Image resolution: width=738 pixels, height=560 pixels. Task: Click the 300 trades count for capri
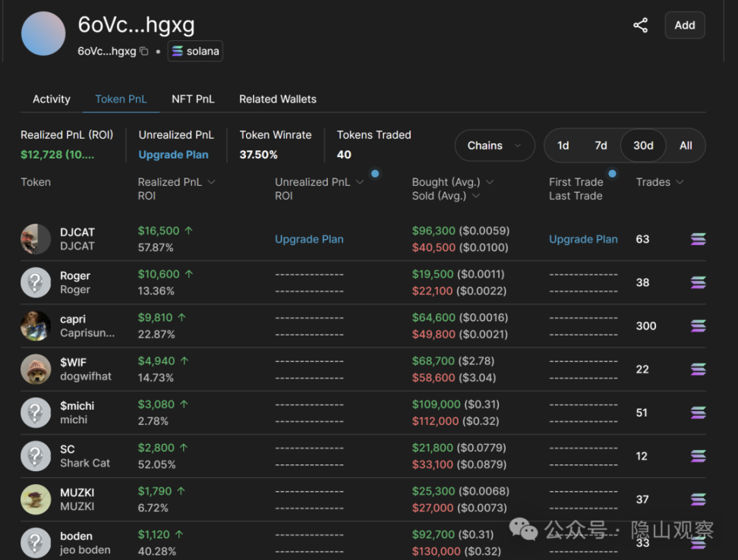click(645, 326)
